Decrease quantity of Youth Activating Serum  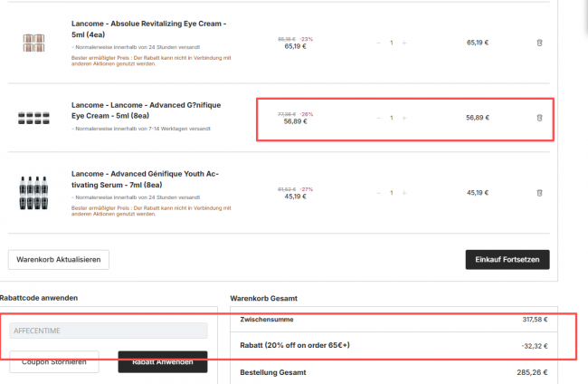click(378, 193)
